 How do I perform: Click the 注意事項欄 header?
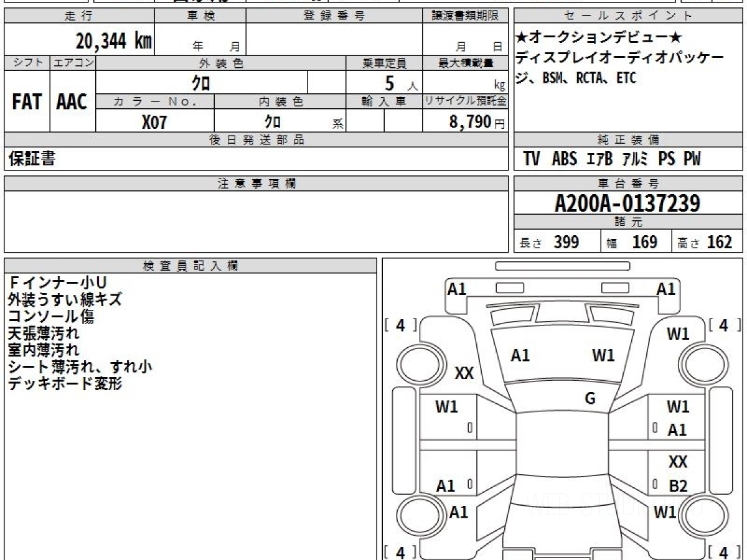point(256,184)
